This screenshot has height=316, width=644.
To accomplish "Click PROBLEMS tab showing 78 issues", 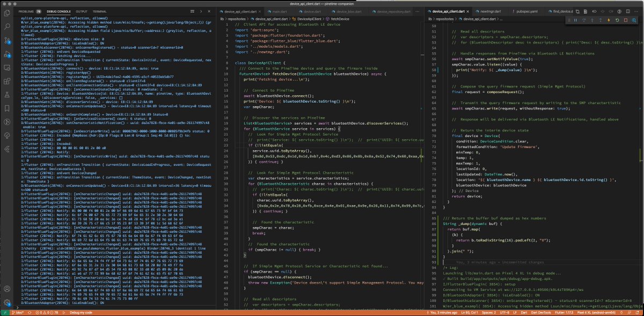I will coord(26,11).
